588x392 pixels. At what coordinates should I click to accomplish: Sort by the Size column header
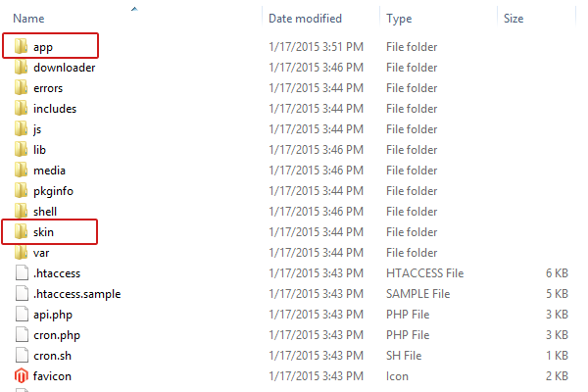point(514,19)
